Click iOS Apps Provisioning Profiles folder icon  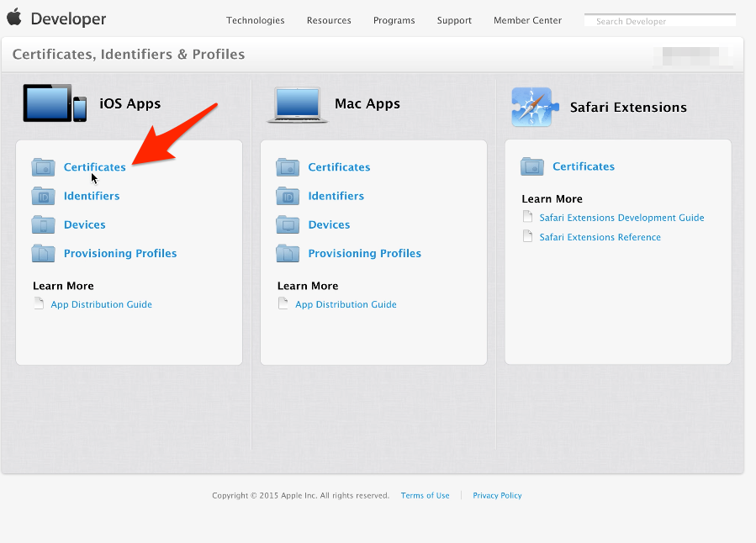point(44,254)
